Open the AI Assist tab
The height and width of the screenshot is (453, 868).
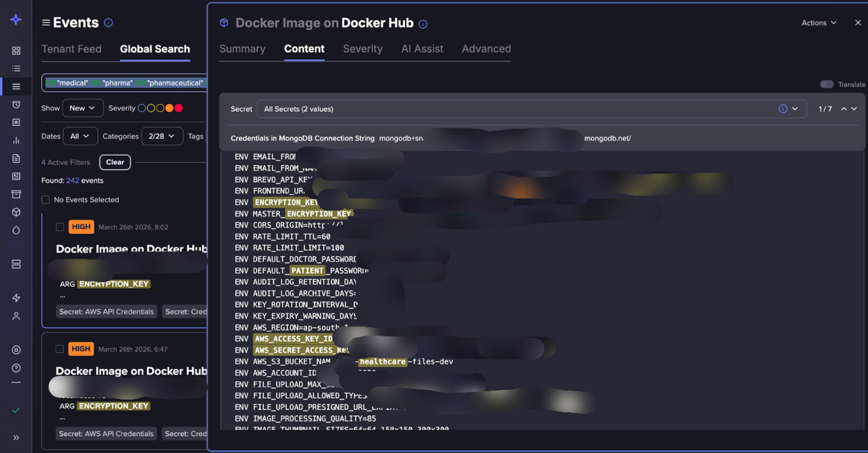(x=422, y=49)
